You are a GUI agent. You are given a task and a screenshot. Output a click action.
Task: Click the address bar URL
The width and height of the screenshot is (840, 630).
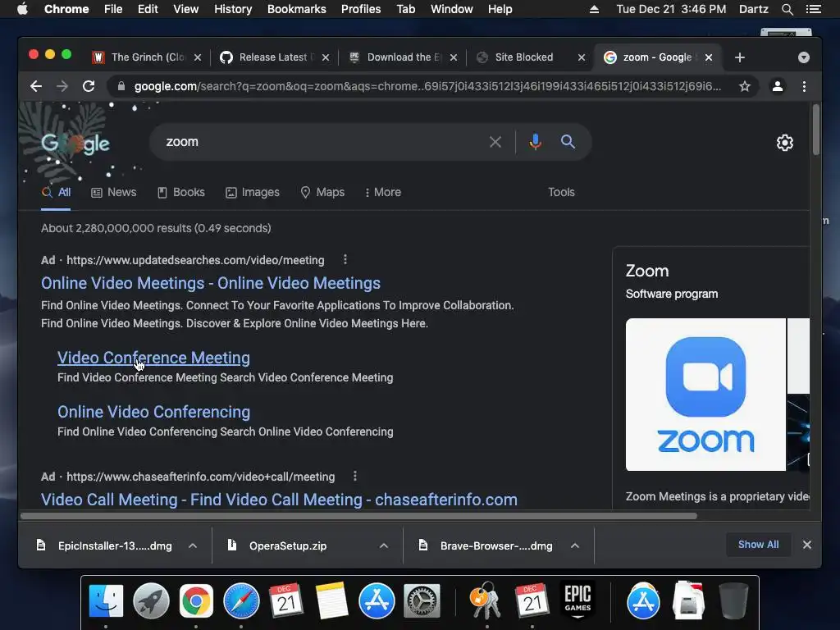427,86
